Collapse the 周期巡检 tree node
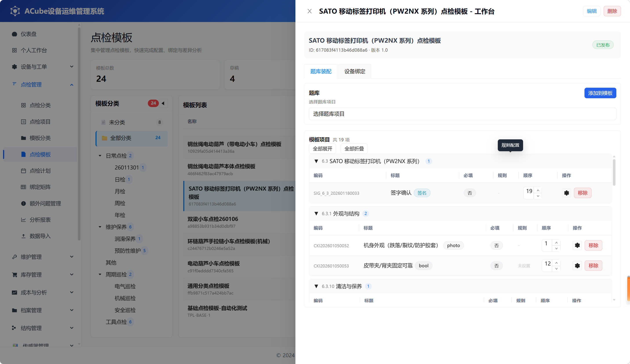This screenshot has height=364, width=630. coord(100,274)
